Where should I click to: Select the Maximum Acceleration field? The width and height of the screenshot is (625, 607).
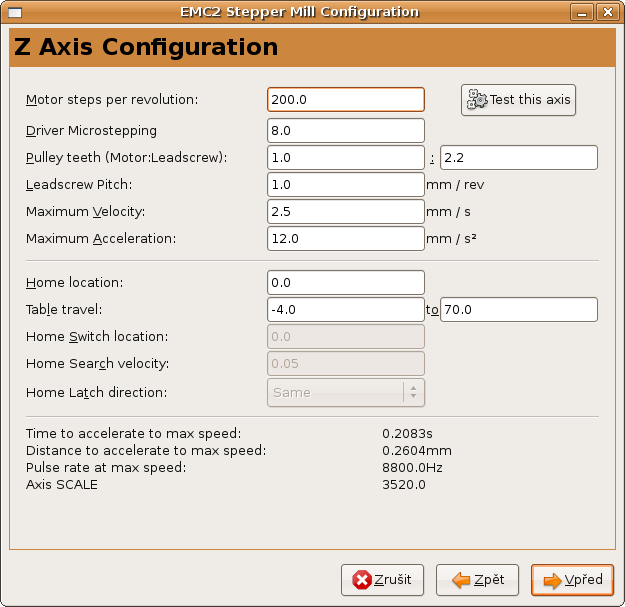pyautogui.click(x=346, y=239)
